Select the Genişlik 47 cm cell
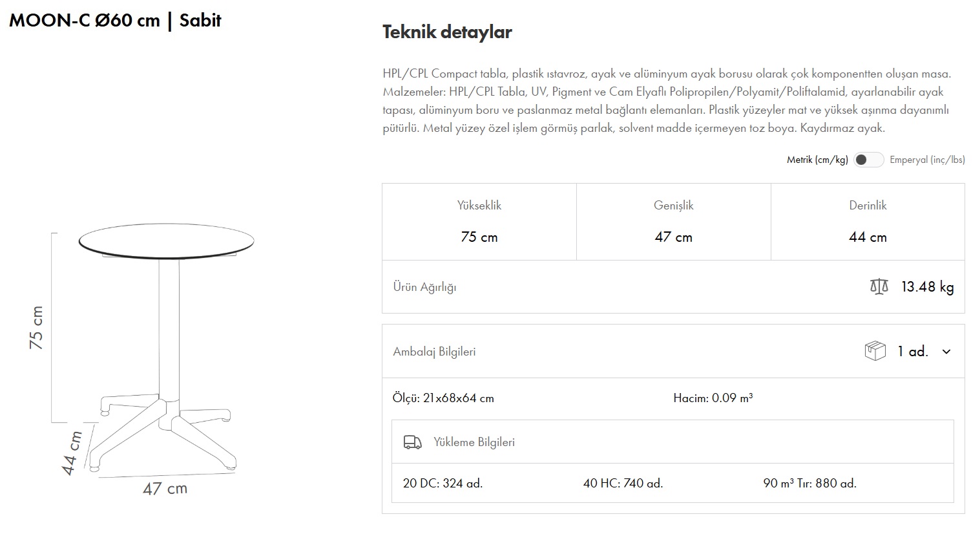Viewport: 980px width, 534px height. click(x=673, y=222)
